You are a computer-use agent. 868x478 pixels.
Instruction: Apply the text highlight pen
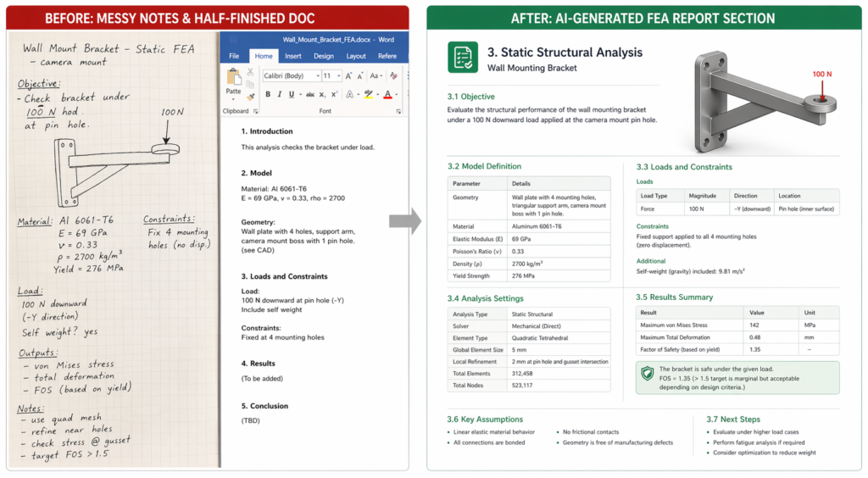pos(369,94)
